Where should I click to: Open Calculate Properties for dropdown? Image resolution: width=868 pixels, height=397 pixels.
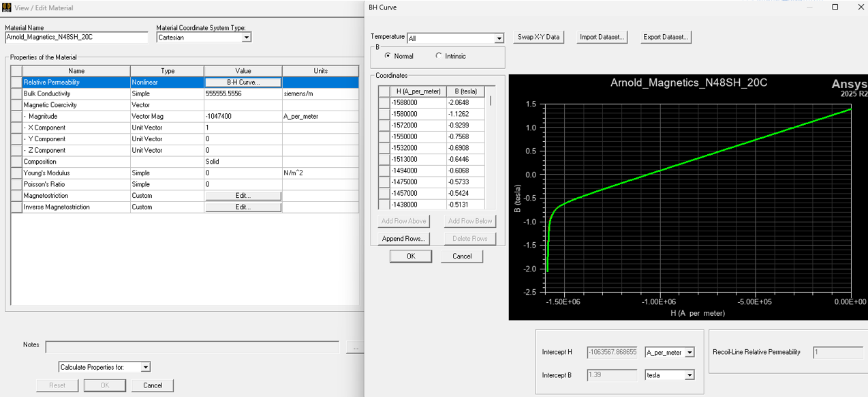coord(145,367)
